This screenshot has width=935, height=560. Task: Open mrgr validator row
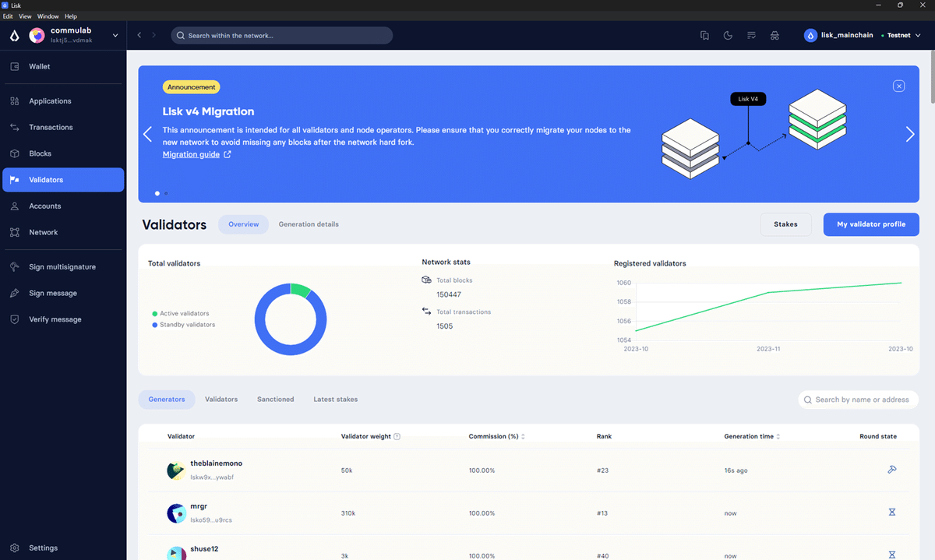[529, 513]
